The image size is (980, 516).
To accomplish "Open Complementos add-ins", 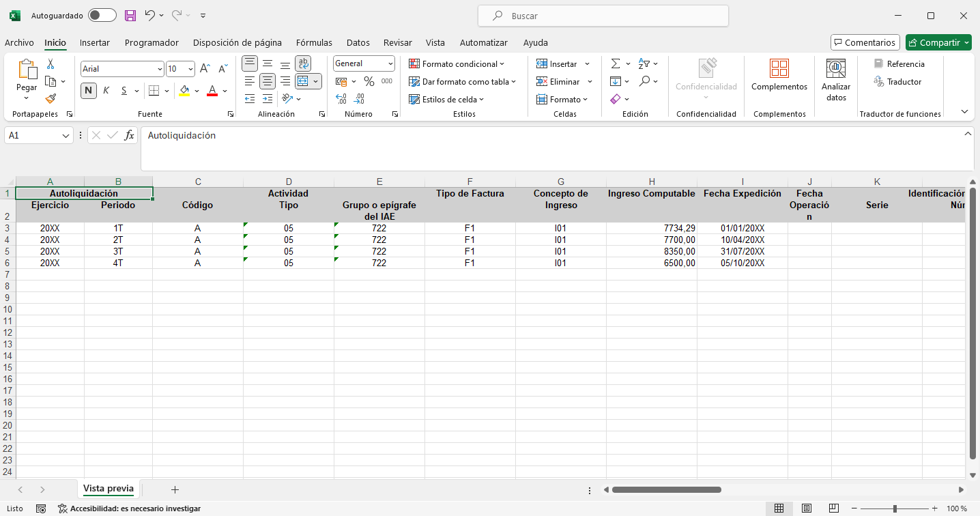I will click(x=779, y=75).
